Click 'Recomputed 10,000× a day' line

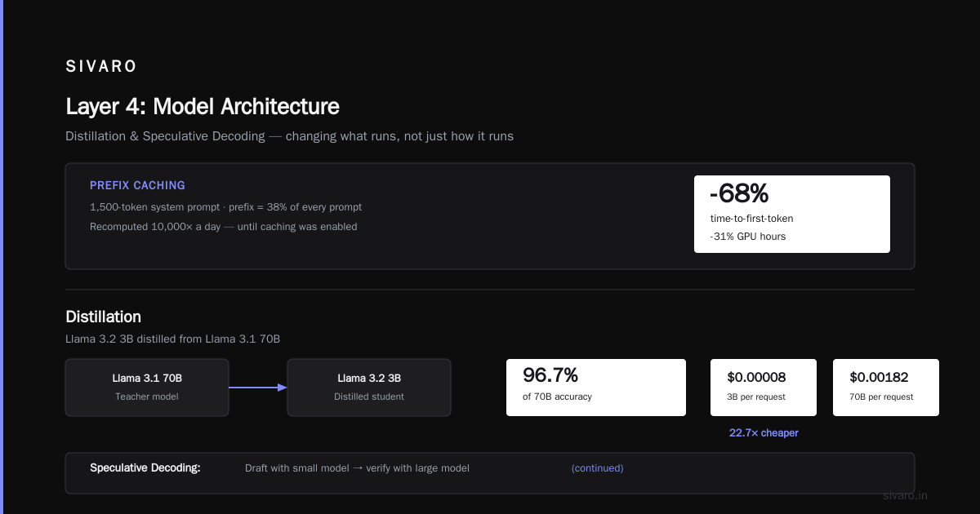click(x=223, y=226)
